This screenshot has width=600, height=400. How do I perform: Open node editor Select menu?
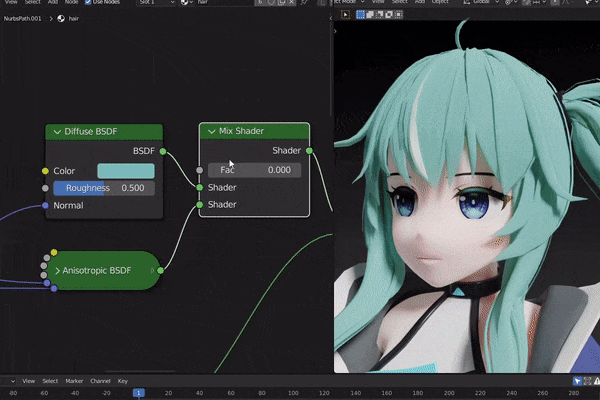[x=33, y=2]
